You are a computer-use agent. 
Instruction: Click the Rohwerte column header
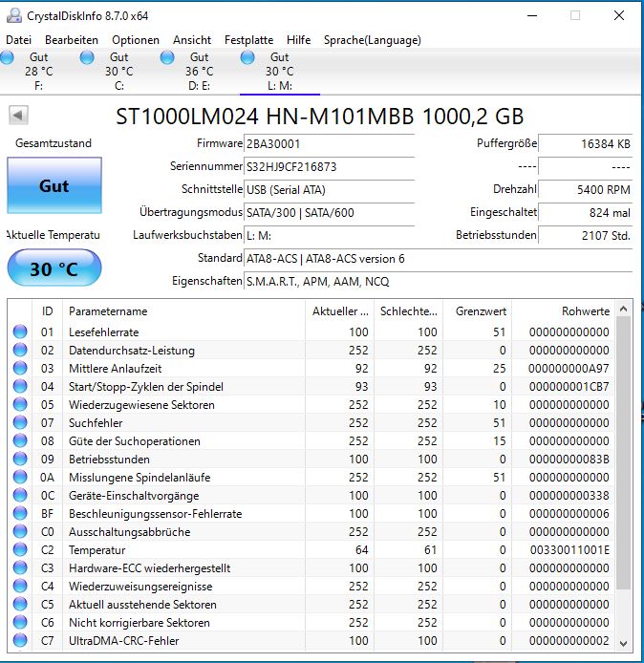point(563,311)
